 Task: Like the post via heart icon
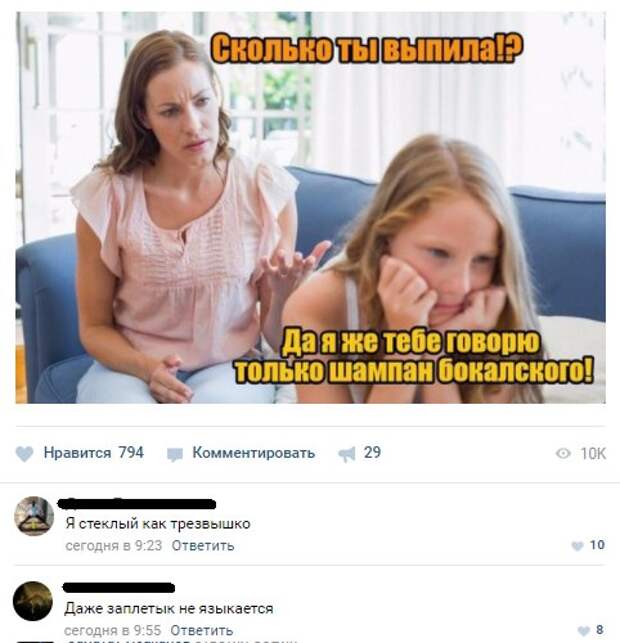click(24, 454)
